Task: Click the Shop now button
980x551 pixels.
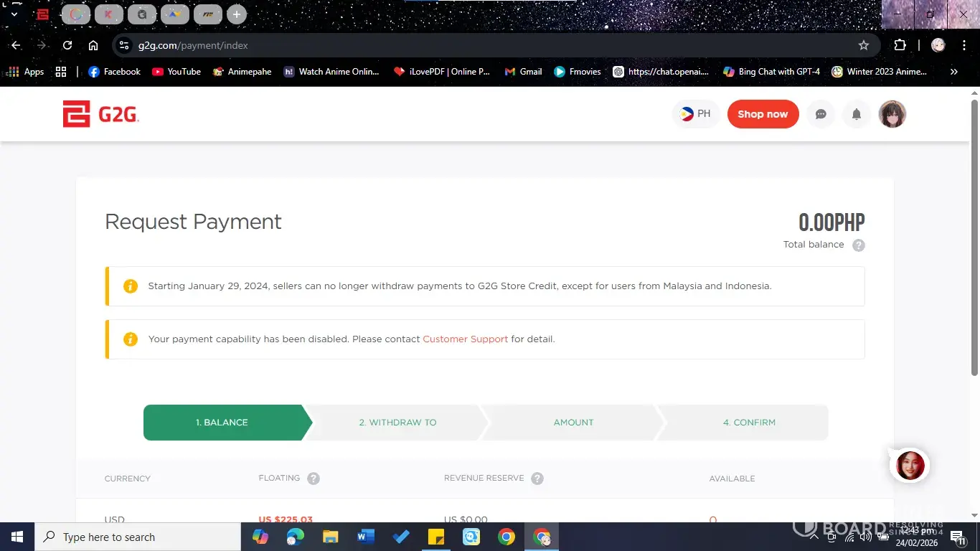Action: pos(763,114)
